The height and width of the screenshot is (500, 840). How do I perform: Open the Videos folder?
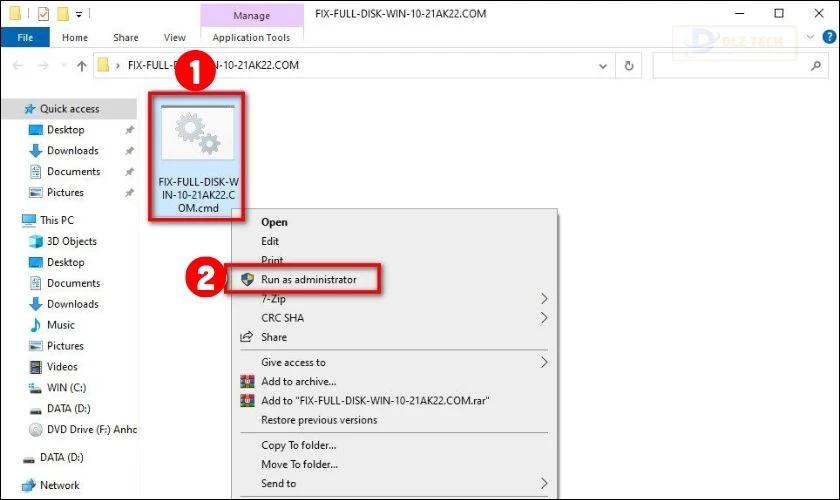62,367
